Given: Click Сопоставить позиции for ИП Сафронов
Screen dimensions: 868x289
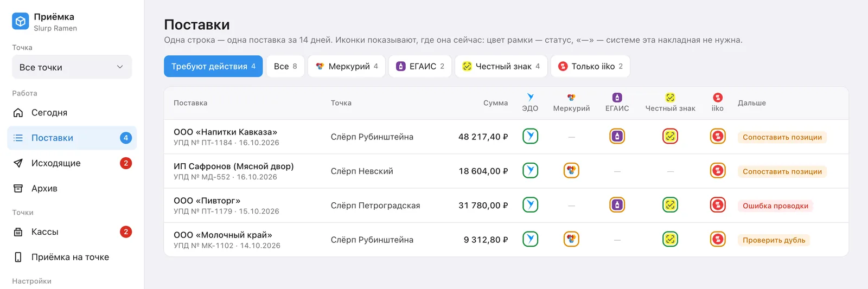Looking at the screenshot, I should [782, 171].
